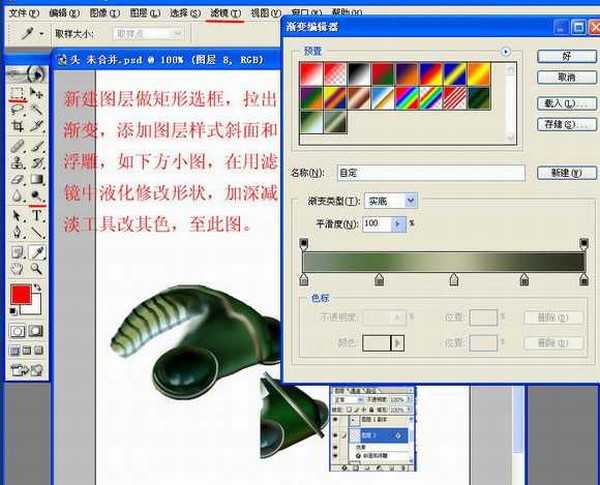Select the Crop tool
The image size is (600, 485).
17,126
